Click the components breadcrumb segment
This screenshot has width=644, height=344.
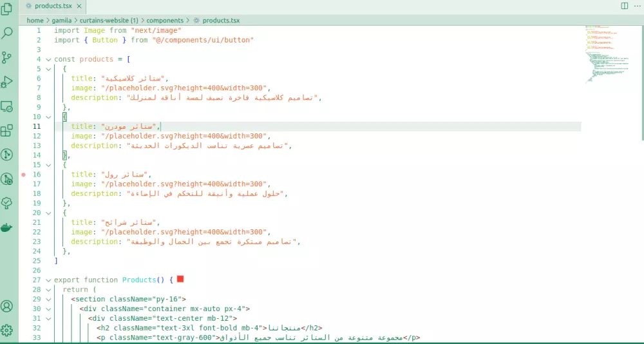165,20
